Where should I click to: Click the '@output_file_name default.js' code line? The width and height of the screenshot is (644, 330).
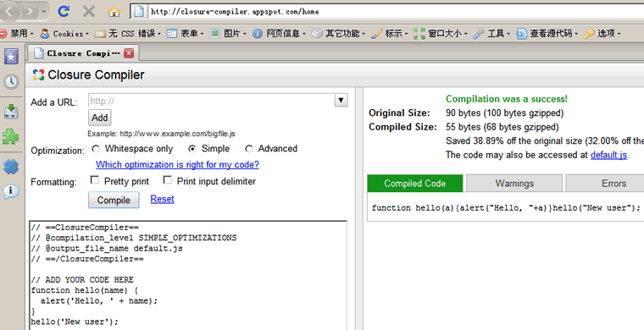pyautogui.click(x=107, y=249)
